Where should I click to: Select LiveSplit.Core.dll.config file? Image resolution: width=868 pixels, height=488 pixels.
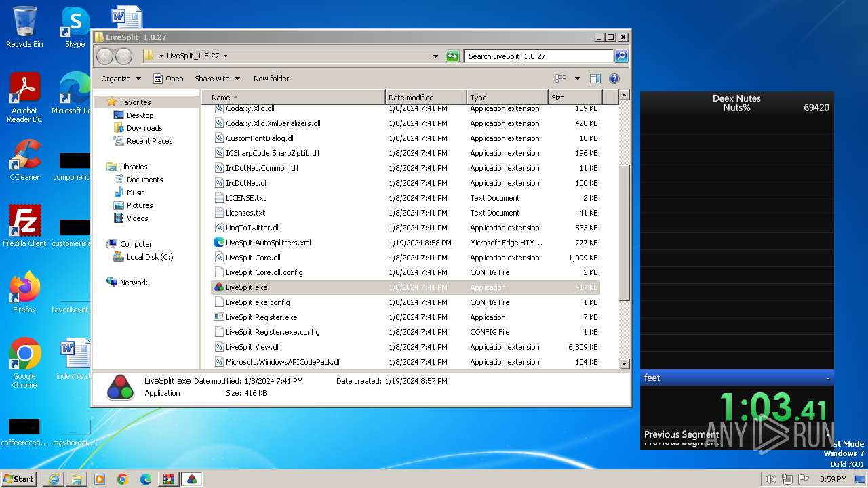[264, 272]
